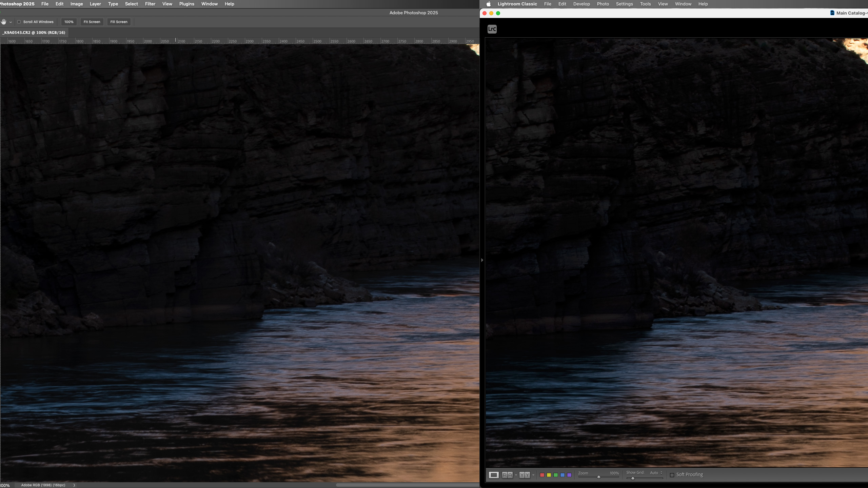This screenshot has height=488, width=868.
Task: Select the Hand tool in the options bar
Action: [3, 22]
